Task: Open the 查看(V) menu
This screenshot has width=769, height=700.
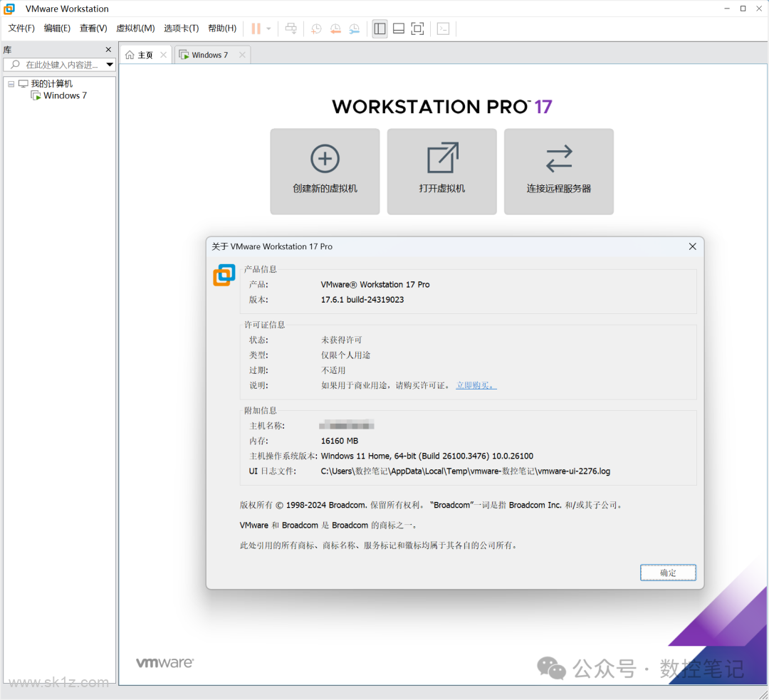Action: (x=93, y=28)
